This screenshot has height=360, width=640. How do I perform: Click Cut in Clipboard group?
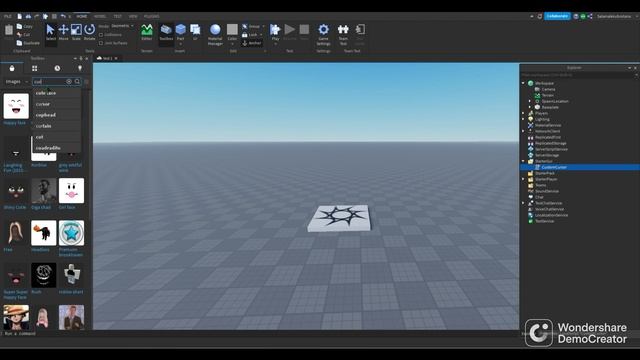[24, 35]
